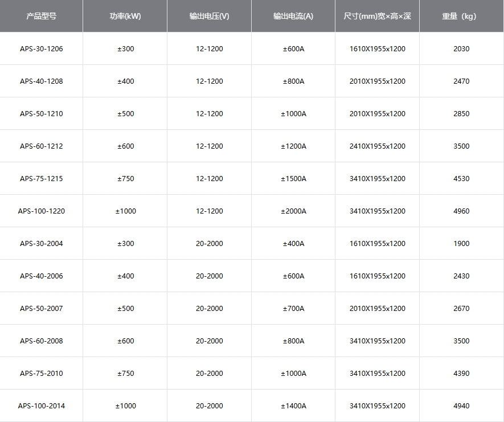
Task: Select model cell APS-60-1212
Action: click(x=42, y=146)
